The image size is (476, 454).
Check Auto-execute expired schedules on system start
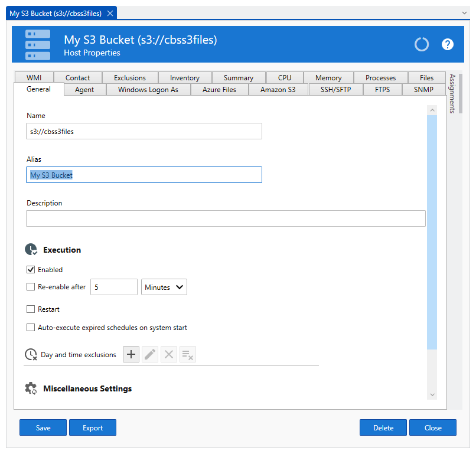[x=31, y=328]
